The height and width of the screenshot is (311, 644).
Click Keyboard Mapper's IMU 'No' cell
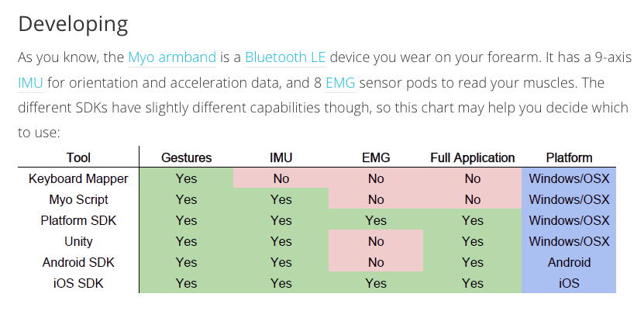point(281,178)
